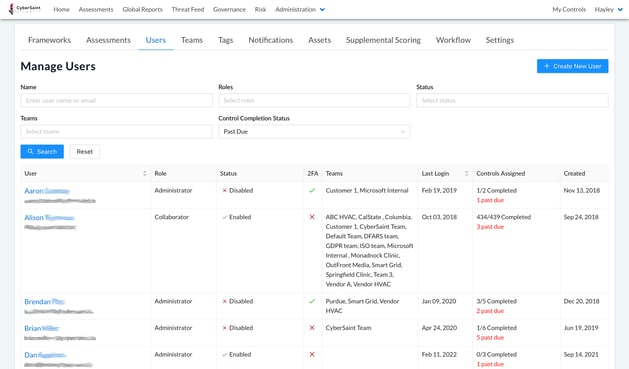Click the green 2FA check for Brendan

tap(312, 301)
